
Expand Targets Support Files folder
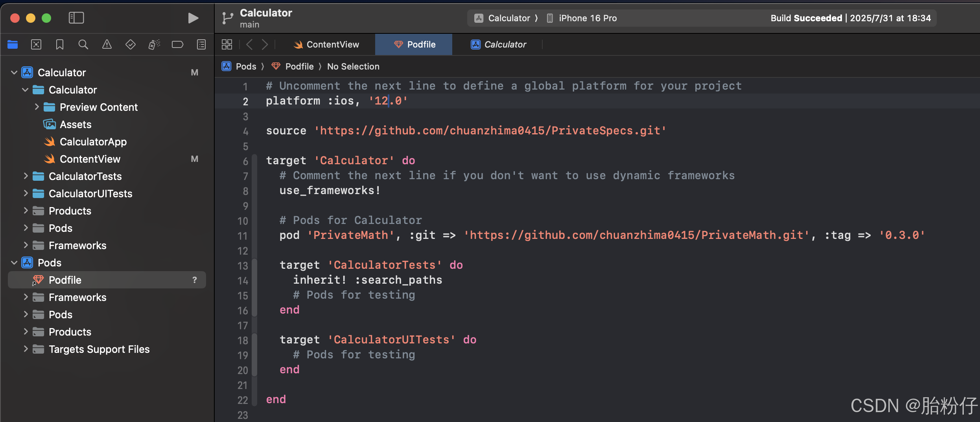pyautogui.click(x=26, y=349)
